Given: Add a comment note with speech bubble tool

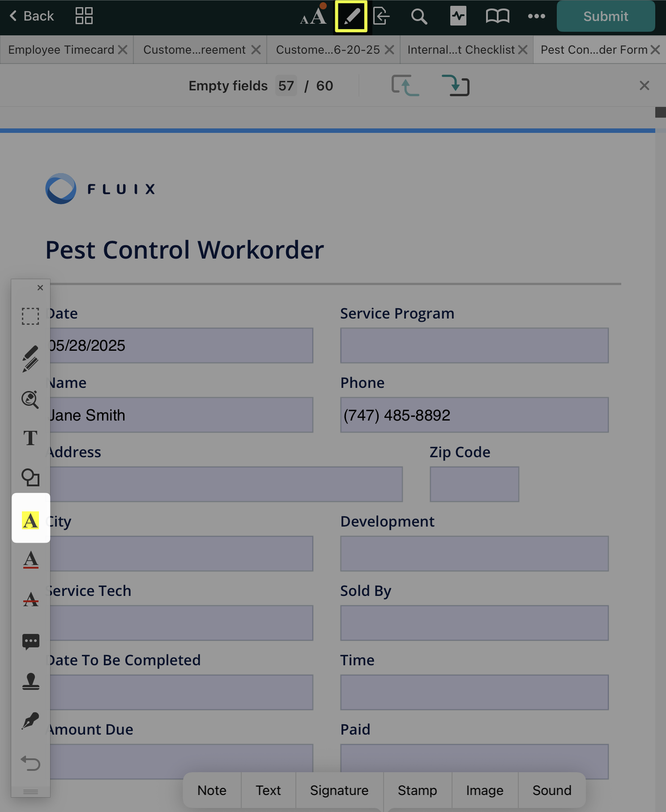Looking at the screenshot, I should [30, 642].
